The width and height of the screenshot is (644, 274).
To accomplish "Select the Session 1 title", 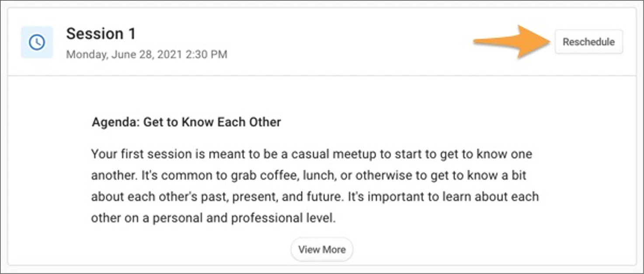I will pos(101,34).
